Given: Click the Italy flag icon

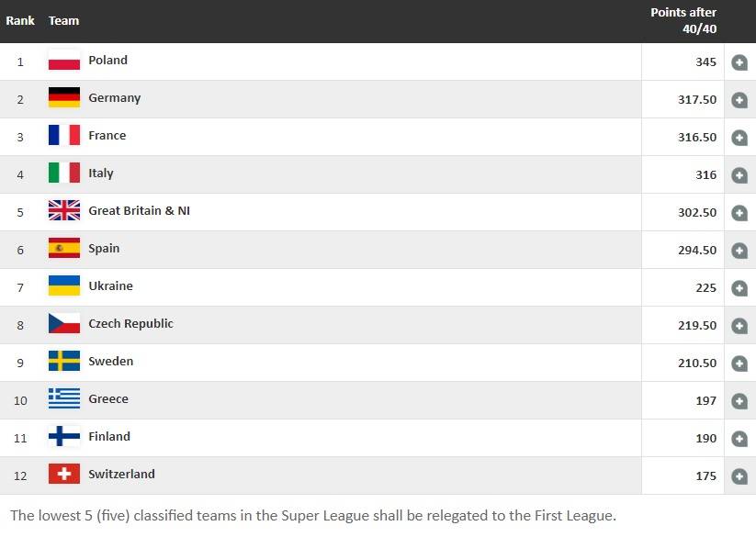Looking at the screenshot, I should (64, 173).
